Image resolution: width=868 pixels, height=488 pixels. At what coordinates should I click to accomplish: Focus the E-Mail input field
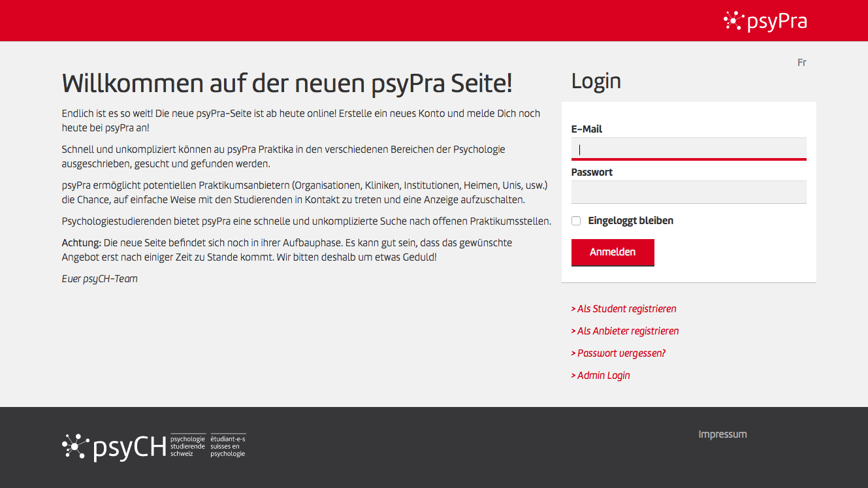(688, 148)
